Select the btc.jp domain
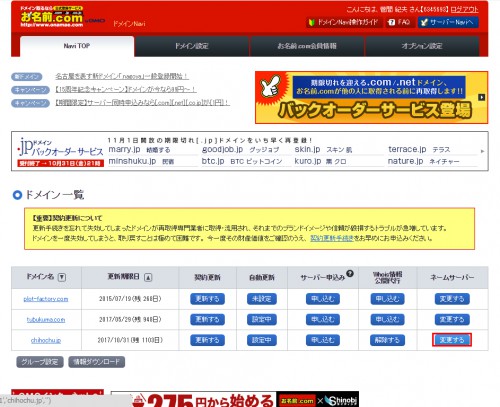This screenshot has width=500, height=407. point(213,161)
